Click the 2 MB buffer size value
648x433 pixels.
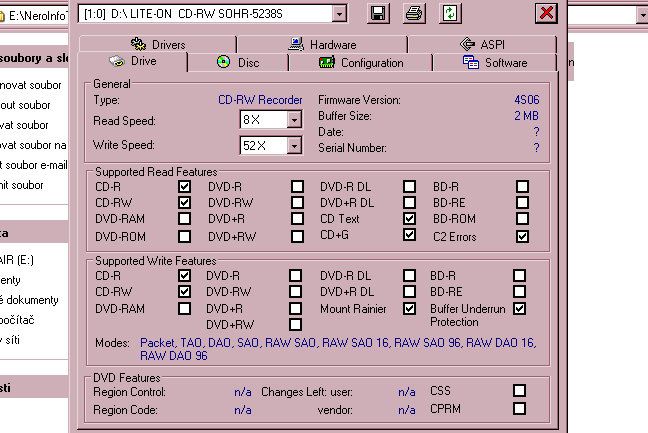(526, 116)
